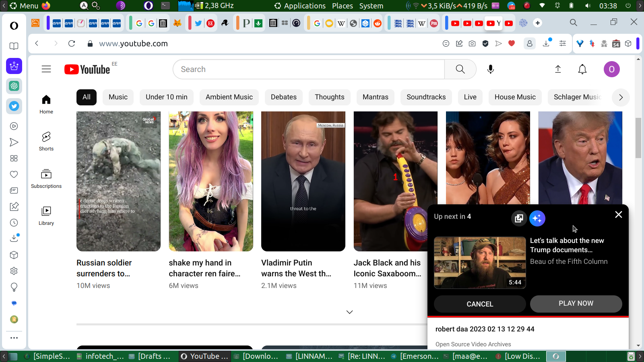
Task: Open Subscriptions in the sidebar
Action: [46, 179]
